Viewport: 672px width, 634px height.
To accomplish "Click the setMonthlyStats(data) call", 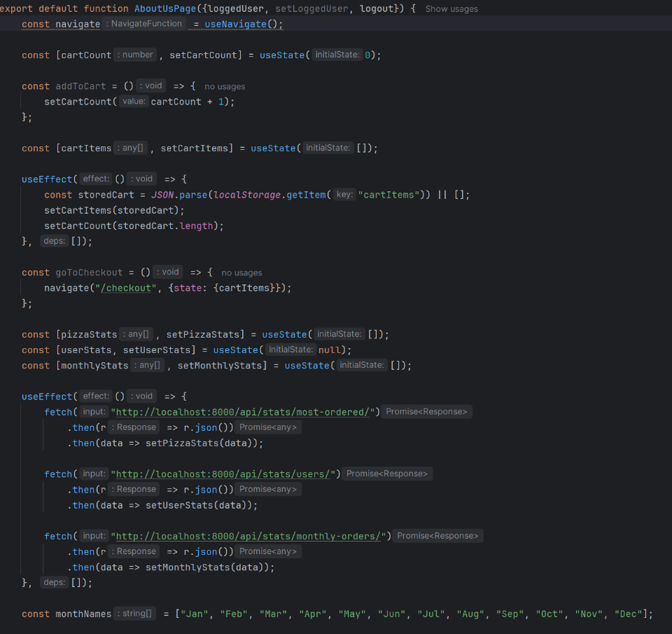I will pos(209,567).
